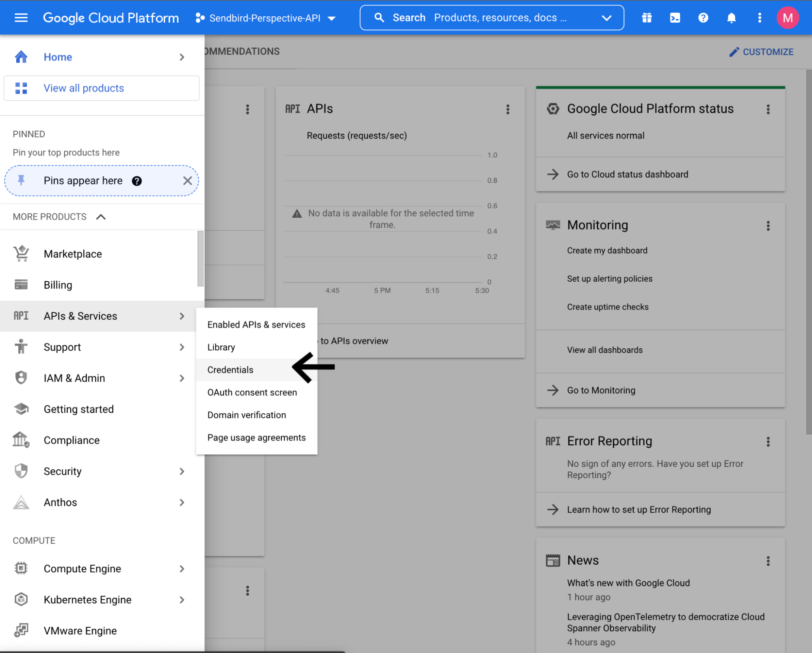The width and height of the screenshot is (812, 653).
Task: Expand the Security submenu arrow
Action: (x=182, y=471)
